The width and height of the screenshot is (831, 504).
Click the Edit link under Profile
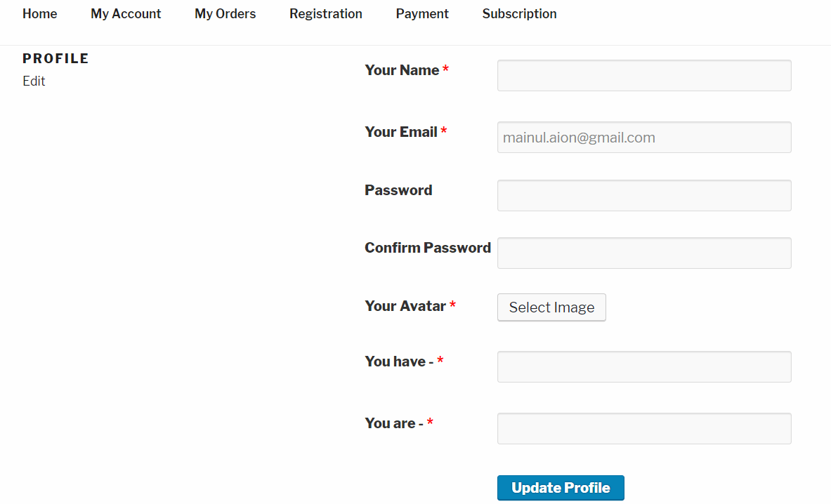(x=34, y=81)
